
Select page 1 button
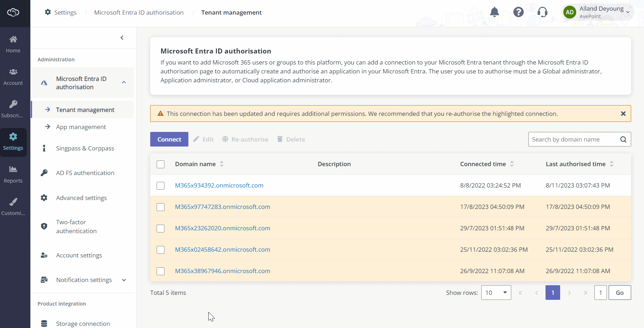tap(553, 293)
